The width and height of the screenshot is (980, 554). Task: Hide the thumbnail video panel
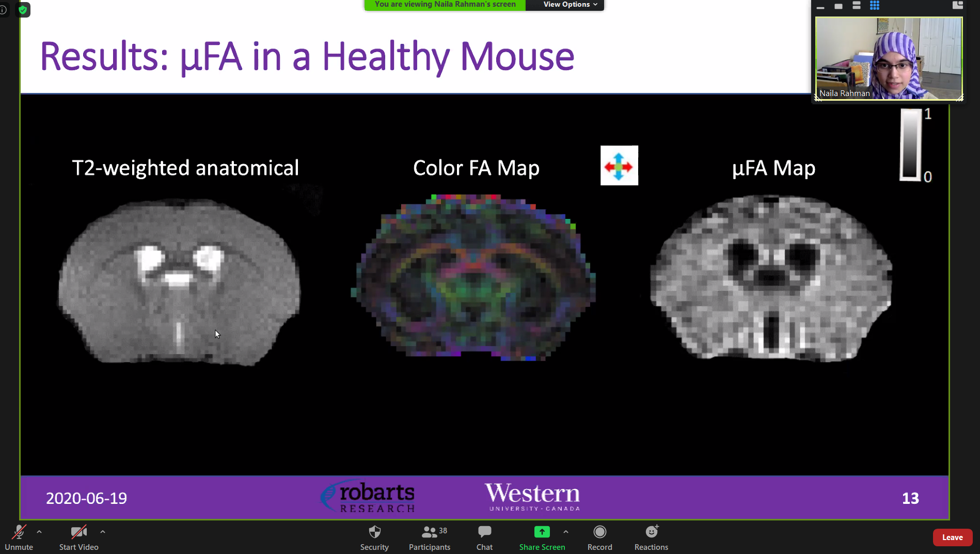point(820,7)
